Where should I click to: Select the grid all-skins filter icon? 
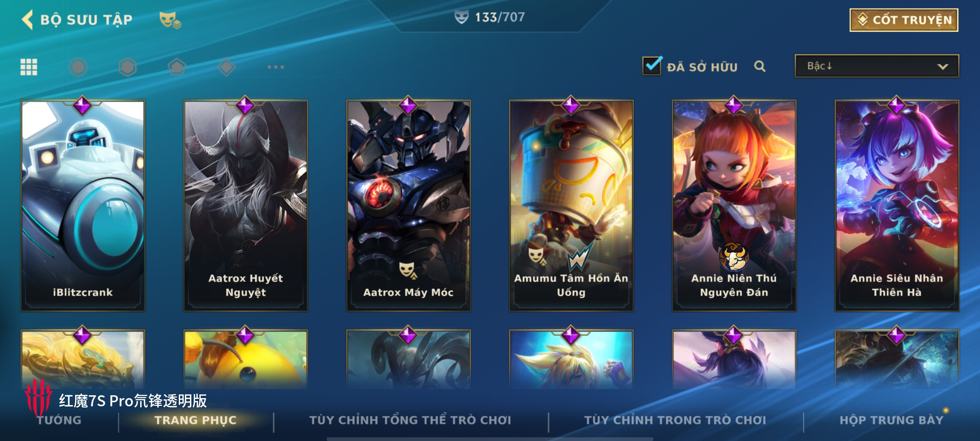(x=29, y=67)
